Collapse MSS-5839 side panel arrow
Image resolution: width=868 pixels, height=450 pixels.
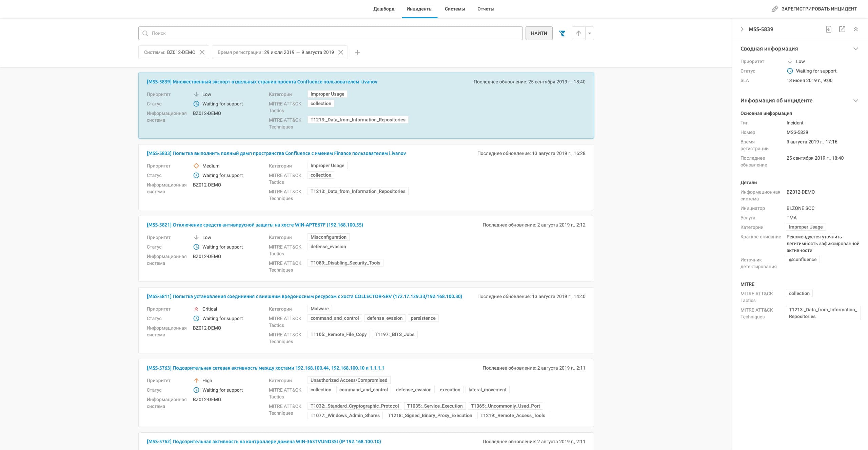click(x=742, y=29)
